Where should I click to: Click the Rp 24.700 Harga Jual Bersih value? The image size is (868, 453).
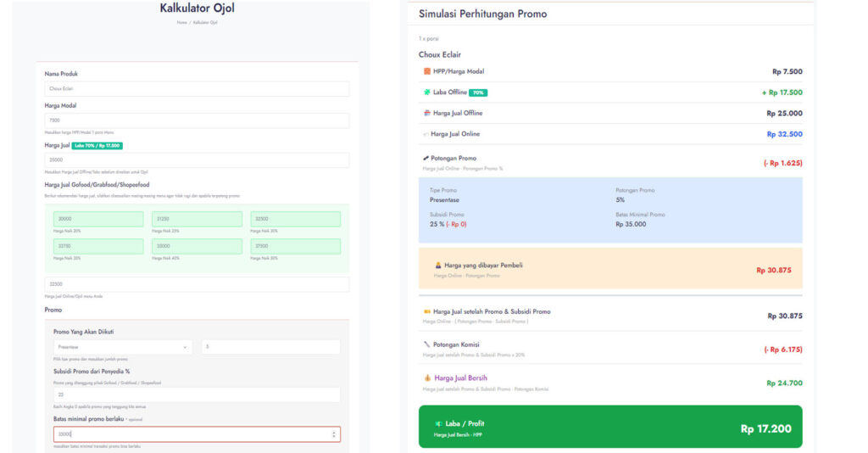point(784,383)
